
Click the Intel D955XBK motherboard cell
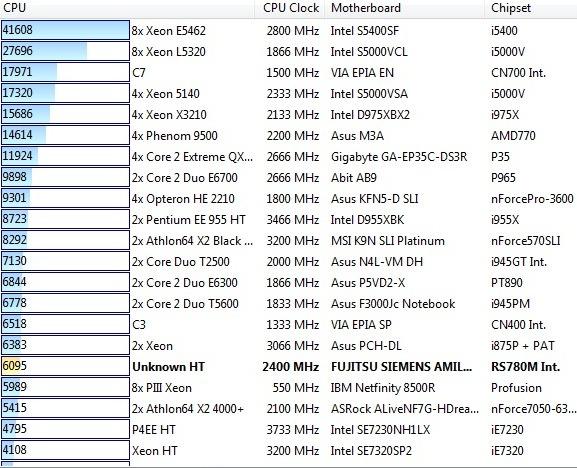[367, 220]
